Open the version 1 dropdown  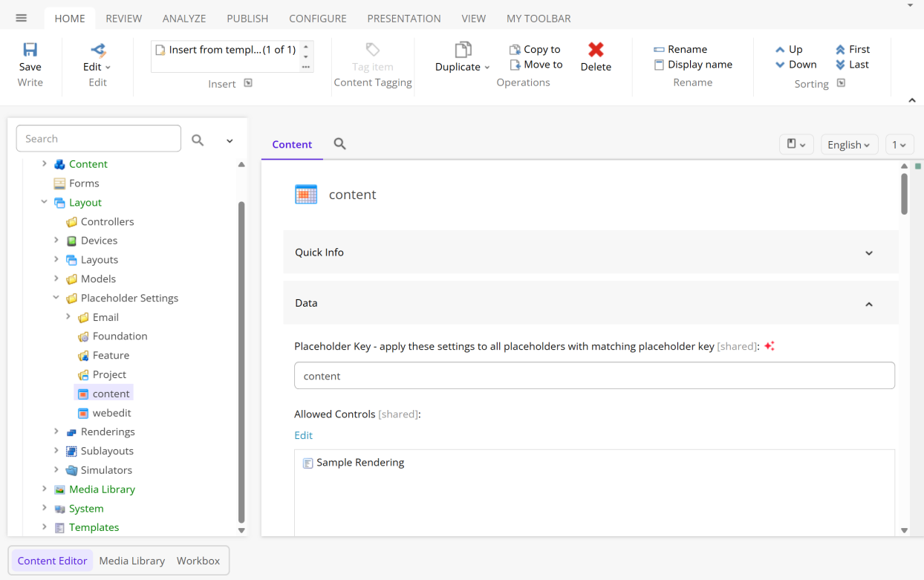click(x=899, y=145)
